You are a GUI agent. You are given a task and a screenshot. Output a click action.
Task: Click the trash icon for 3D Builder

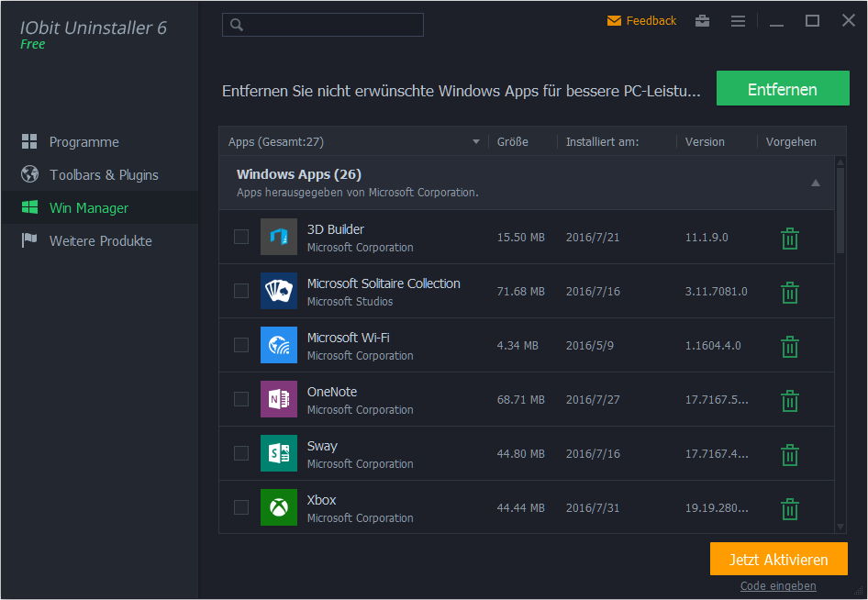click(789, 238)
